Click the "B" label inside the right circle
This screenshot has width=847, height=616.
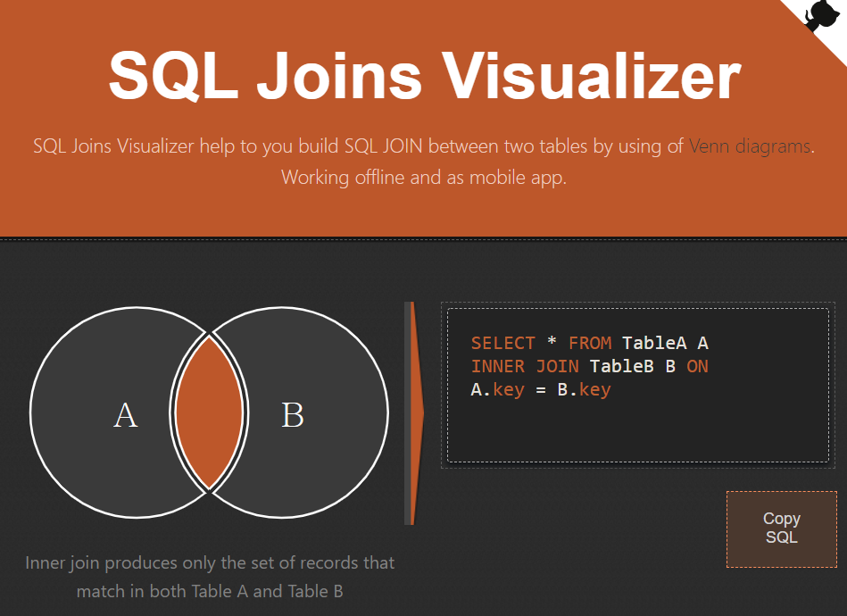pos(292,415)
